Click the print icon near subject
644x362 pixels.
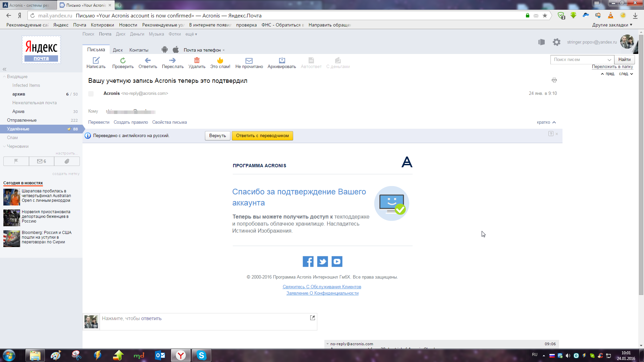click(554, 80)
